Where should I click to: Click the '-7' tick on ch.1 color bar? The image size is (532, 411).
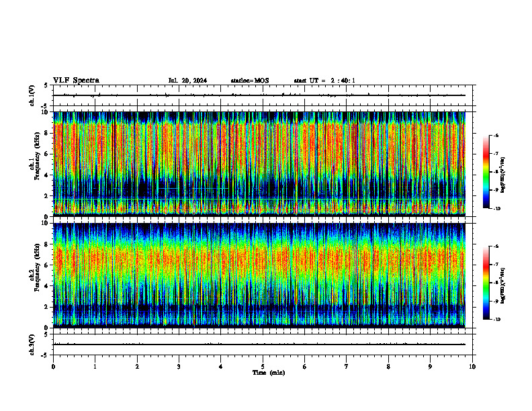tap(496, 154)
